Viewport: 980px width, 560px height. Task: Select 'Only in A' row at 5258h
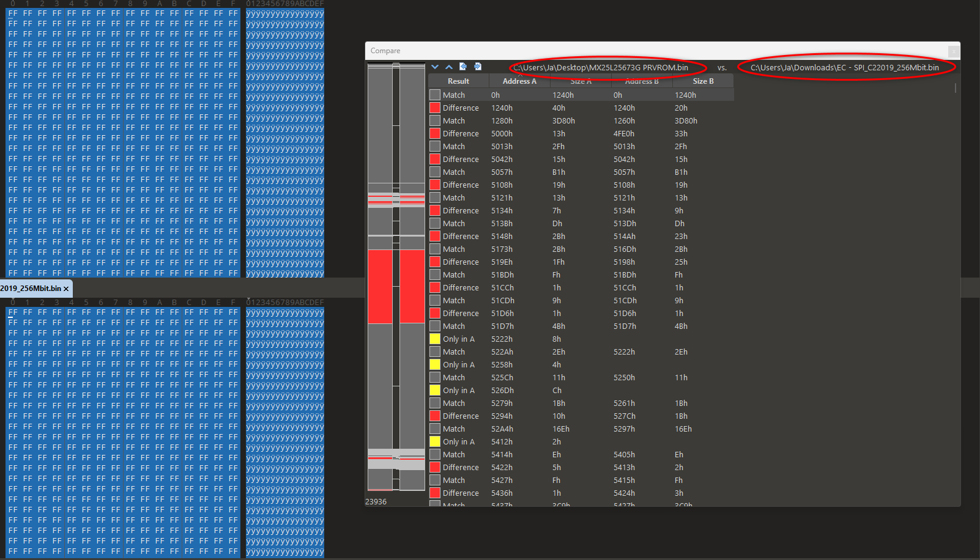tap(581, 364)
